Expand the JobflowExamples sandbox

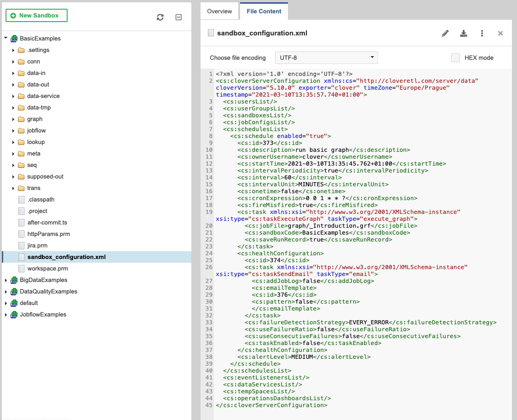pos(6,314)
